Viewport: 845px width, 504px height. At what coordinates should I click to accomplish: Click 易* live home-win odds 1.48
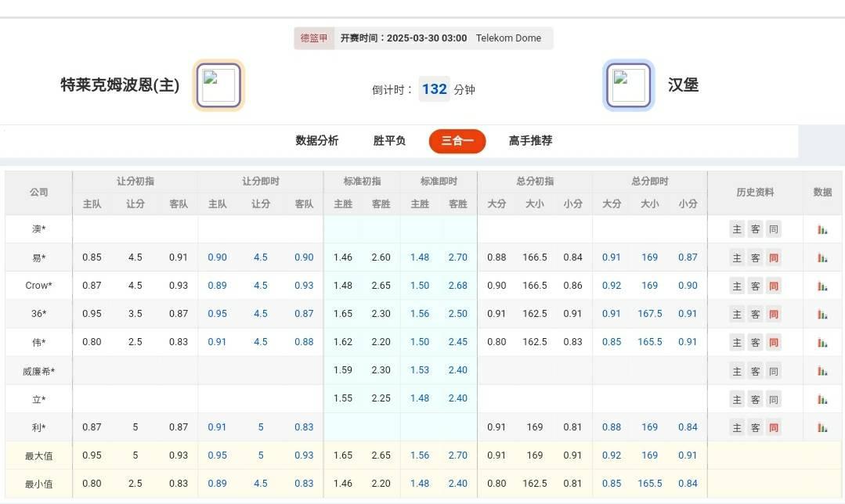[419, 257]
